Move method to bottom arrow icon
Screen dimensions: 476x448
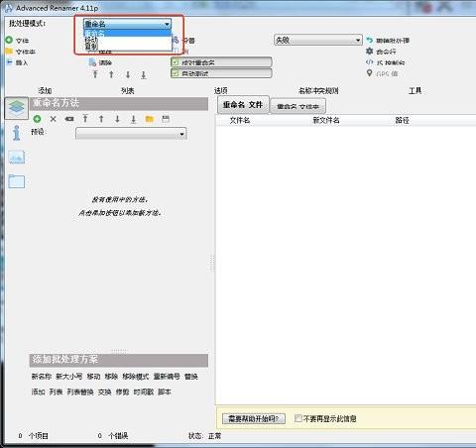(134, 119)
